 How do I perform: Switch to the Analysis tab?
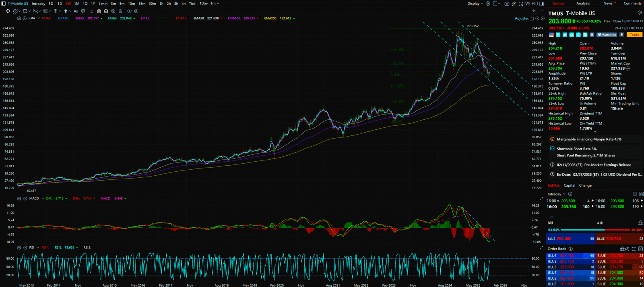[583, 3]
